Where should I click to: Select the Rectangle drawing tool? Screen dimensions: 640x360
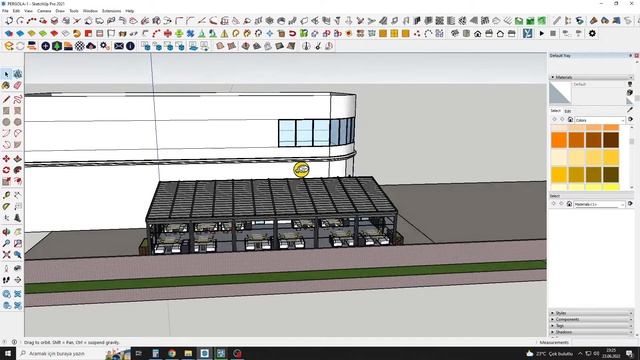click(6, 111)
